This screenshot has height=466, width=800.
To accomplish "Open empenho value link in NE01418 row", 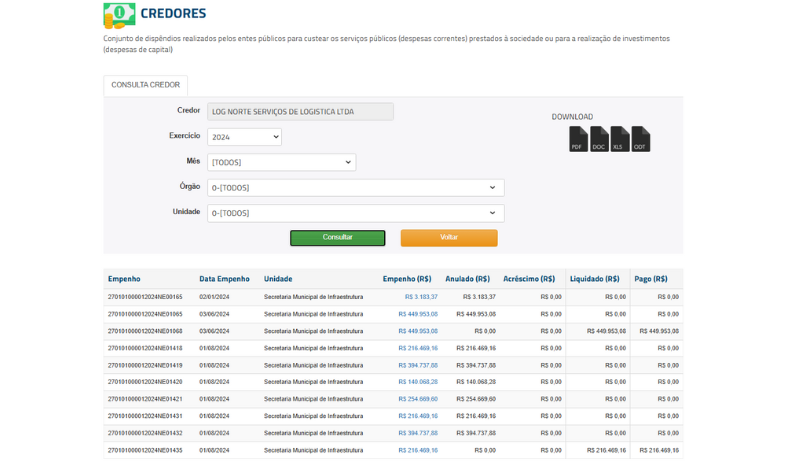I will (418, 348).
